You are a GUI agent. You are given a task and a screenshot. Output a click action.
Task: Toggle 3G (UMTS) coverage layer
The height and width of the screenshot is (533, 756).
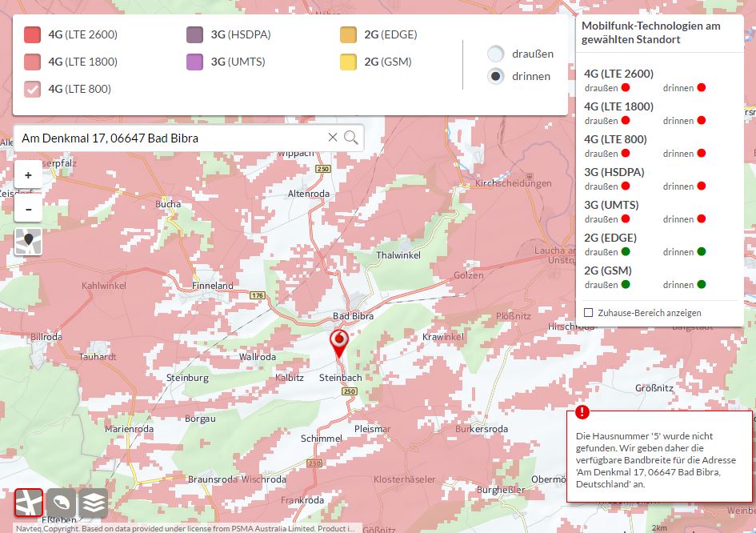(x=194, y=62)
